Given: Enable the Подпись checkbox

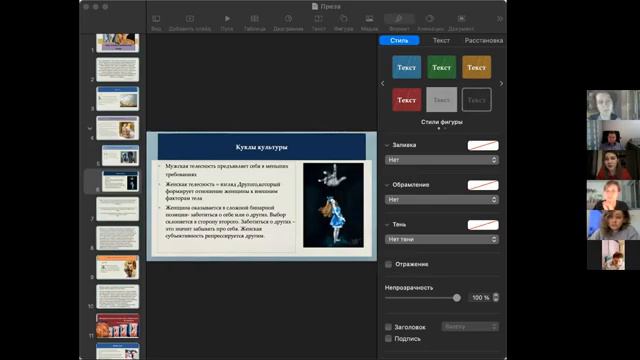Looking at the screenshot, I should [389, 338].
